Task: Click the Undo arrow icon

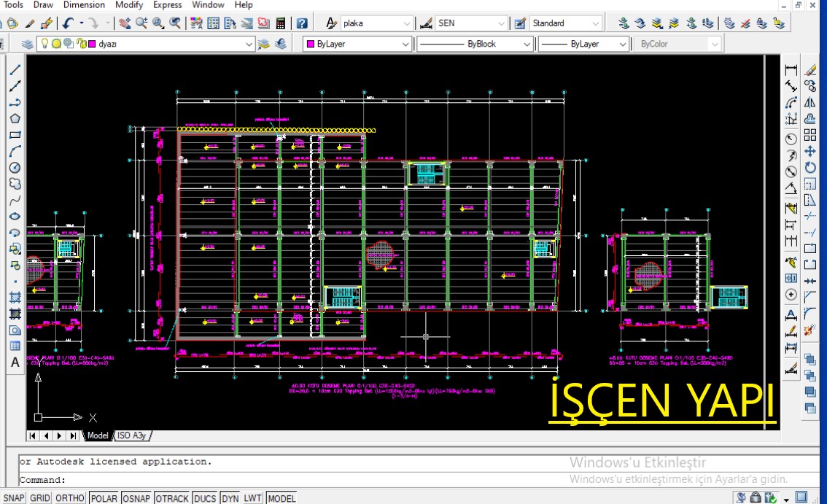Action: [x=66, y=23]
